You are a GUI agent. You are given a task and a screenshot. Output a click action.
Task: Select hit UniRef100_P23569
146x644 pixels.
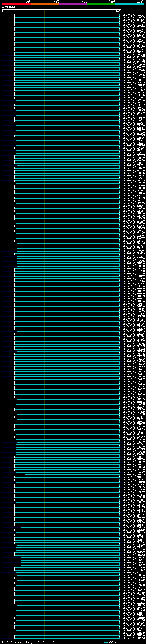pyautogui.click(x=133, y=65)
